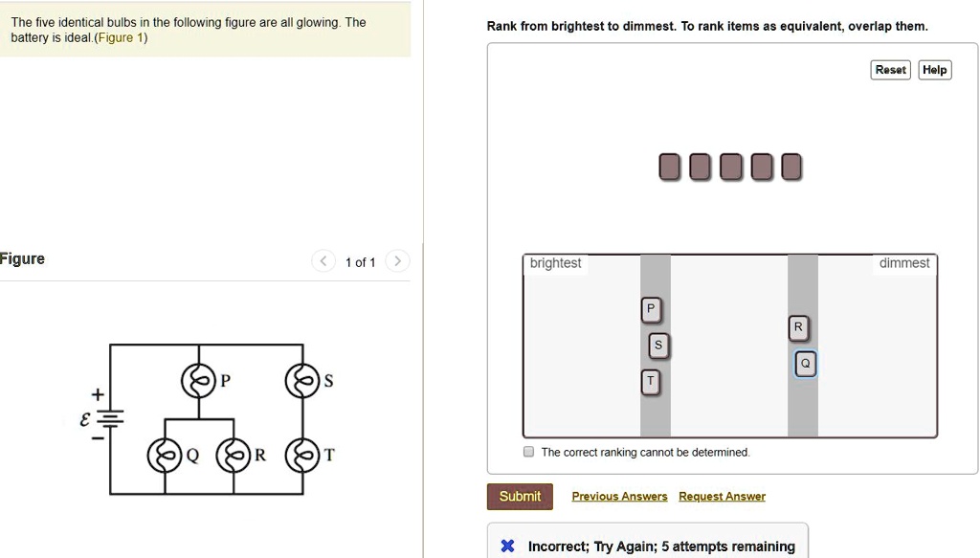Select the P ranking tile
This screenshot has height=558, width=980.
pos(651,309)
